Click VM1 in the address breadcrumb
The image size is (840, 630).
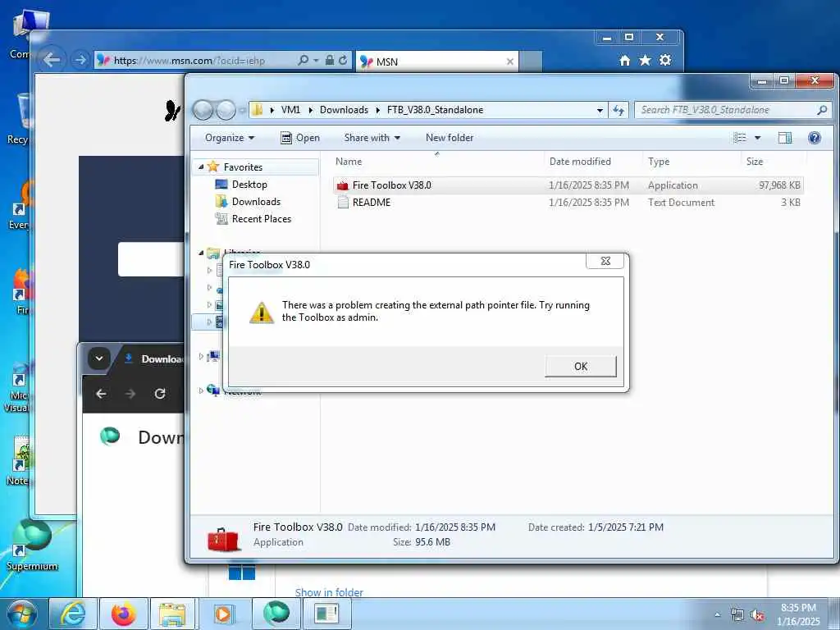(x=290, y=110)
